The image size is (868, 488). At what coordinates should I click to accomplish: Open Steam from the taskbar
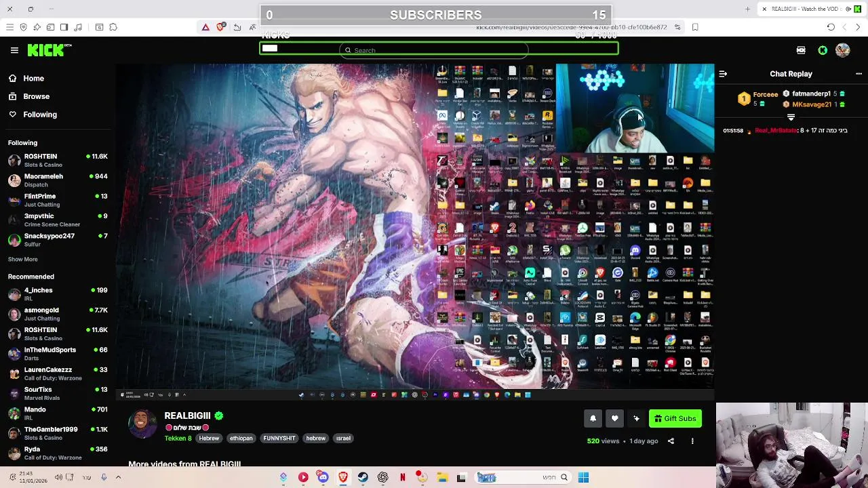pyautogui.click(x=363, y=477)
